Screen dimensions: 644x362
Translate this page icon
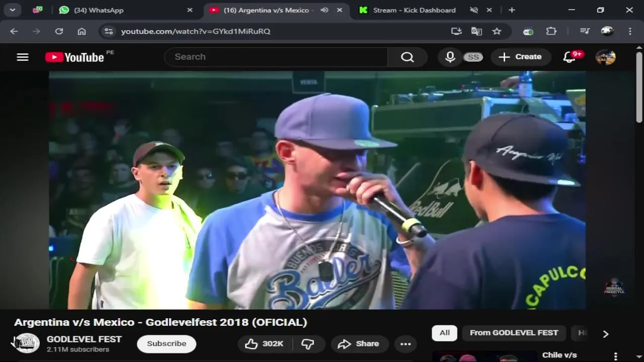(x=476, y=31)
